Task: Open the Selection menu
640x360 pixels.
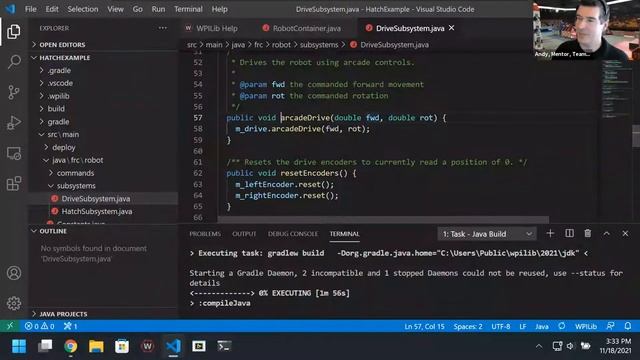Action: coord(83,9)
